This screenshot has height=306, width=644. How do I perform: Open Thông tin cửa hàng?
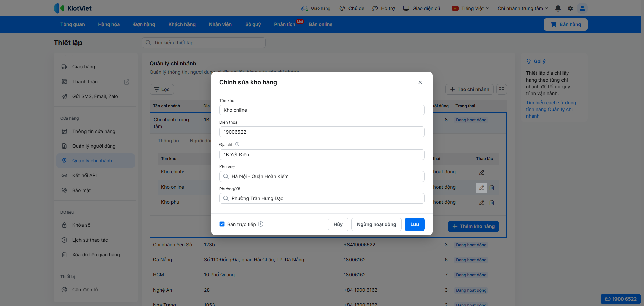click(96, 131)
